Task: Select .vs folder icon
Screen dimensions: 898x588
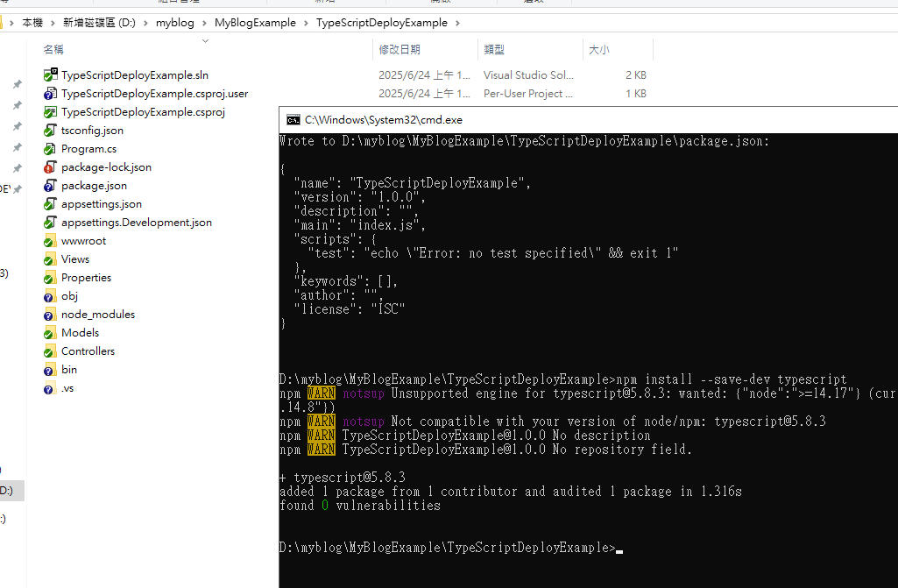Action: pyautogui.click(x=51, y=388)
